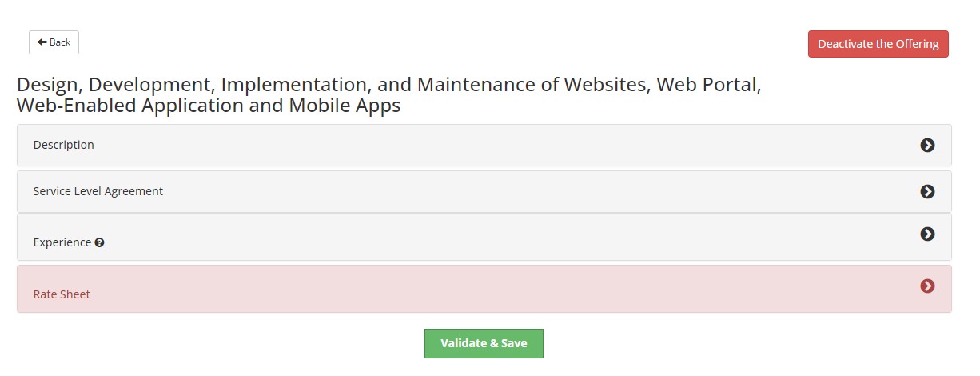980x376 pixels.
Task: Click the middle of the Service Level Agreement bar
Action: [x=484, y=191]
